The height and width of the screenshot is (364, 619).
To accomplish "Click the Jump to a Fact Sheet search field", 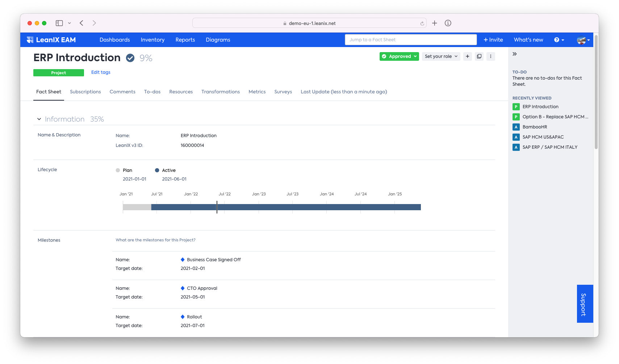I will (x=411, y=40).
